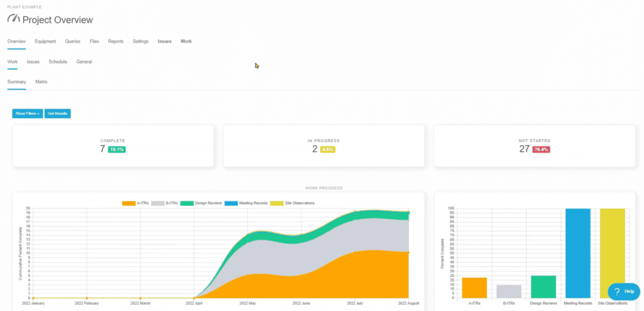Select the Reports tab
Screen dimensions: 644x311
[x=116, y=41]
